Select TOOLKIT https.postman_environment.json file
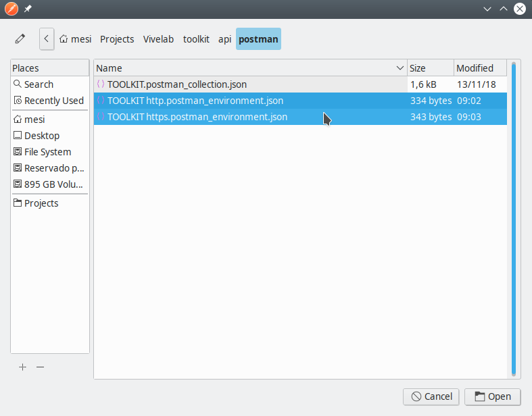The width and height of the screenshot is (532, 416). (x=300, y=117)
